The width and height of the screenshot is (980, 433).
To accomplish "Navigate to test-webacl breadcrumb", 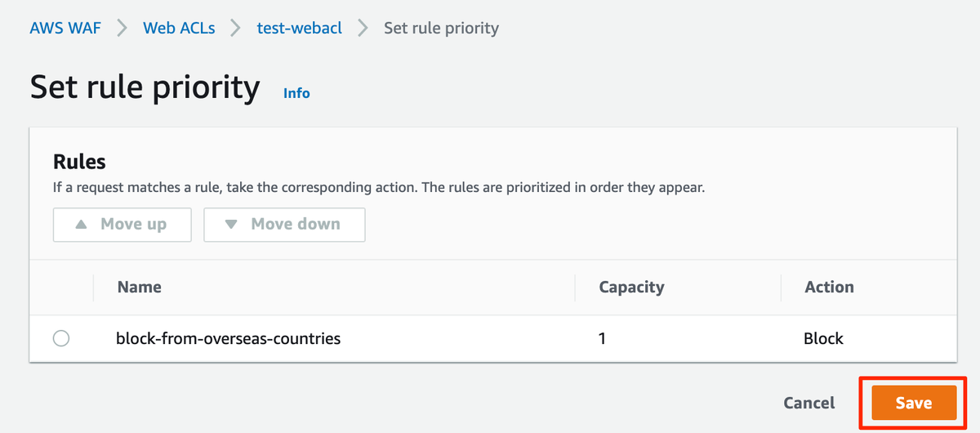I will (299, 28).
